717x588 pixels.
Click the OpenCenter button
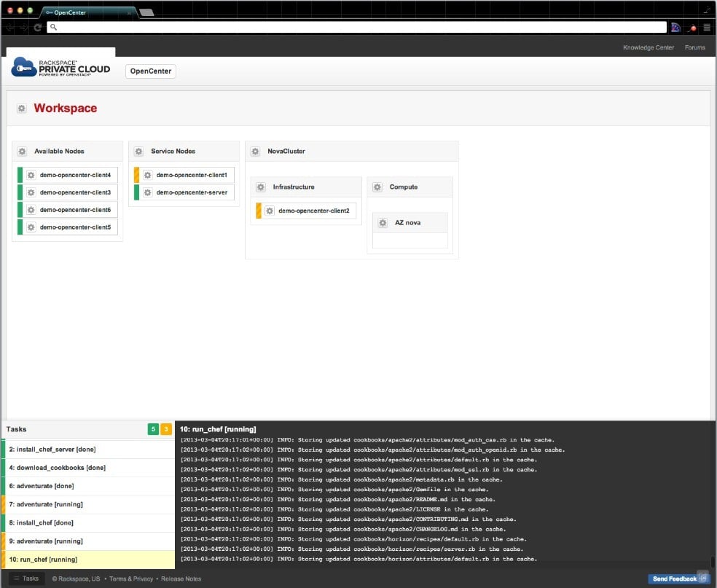point(151,71)
